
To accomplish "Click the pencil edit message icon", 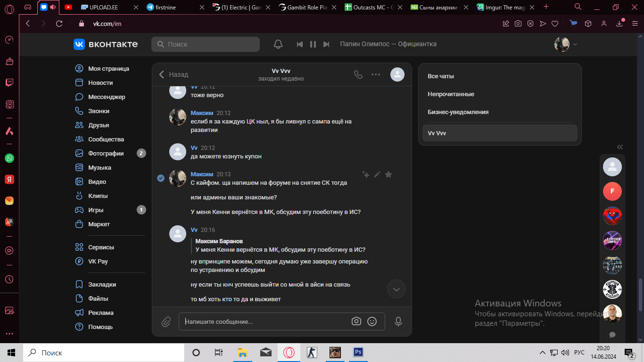I will pos(377,174).
